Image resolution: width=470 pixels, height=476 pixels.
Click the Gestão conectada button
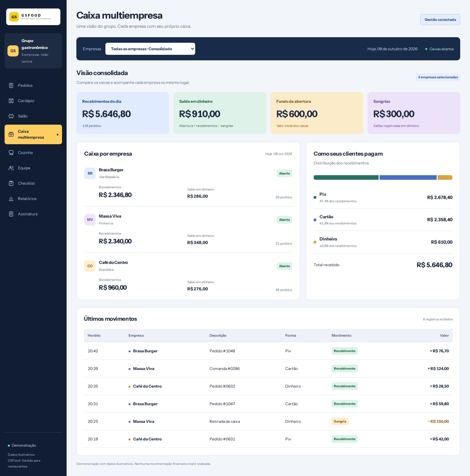(x=440, y=20)
